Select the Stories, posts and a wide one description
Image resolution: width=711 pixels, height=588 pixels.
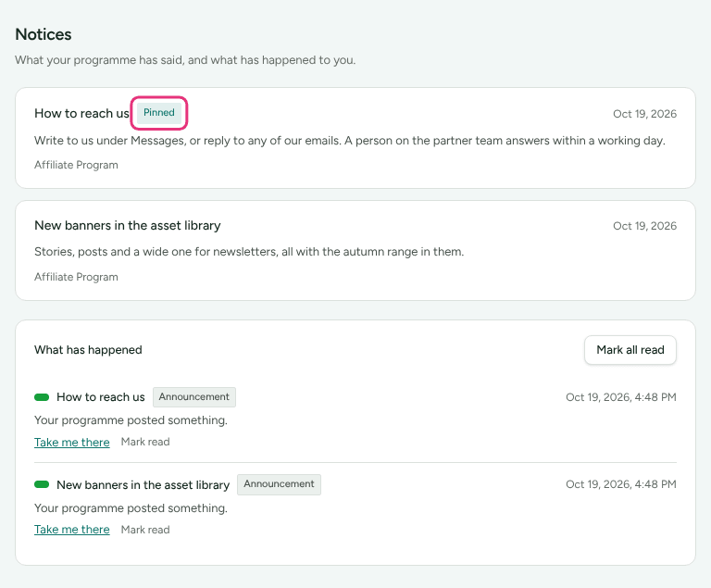[x=249, y=252]
